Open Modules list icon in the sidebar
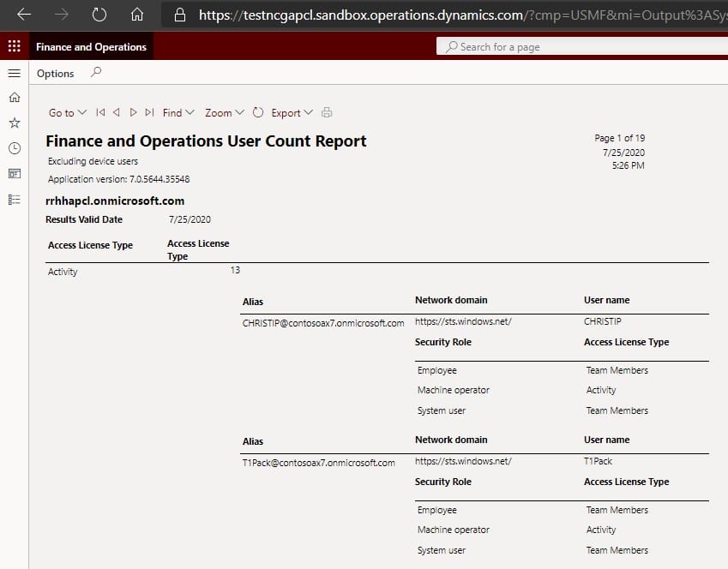The width and height of the screenshot is (728, 569). pyautogui.click(x=14, y=199)
